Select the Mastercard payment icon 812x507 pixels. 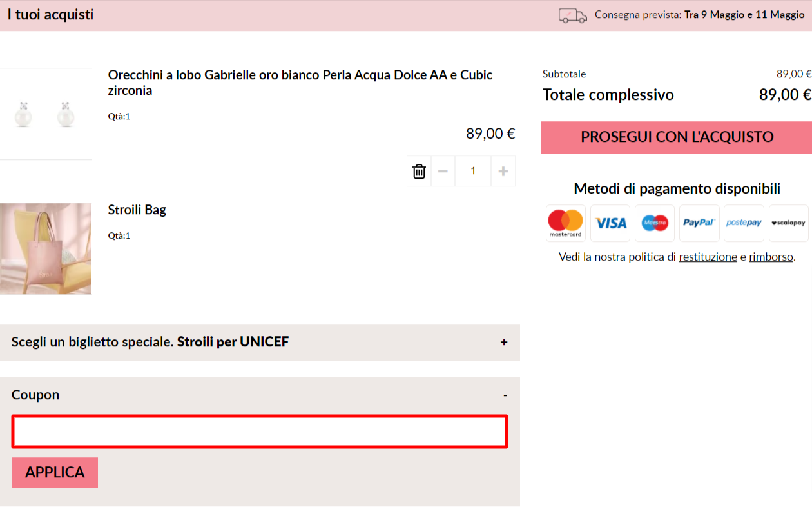click(566, 223)
